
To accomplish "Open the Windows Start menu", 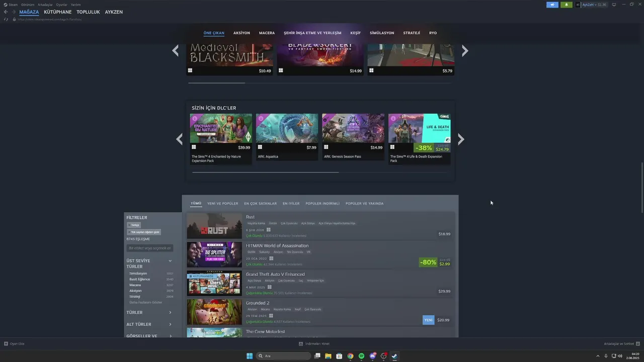I will click(250, 356).
